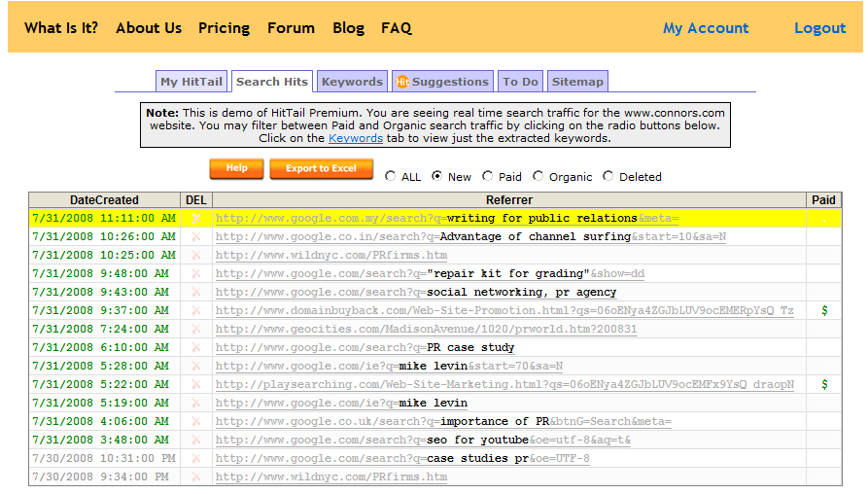Image resolution: width=868 pixels, height=494 pixels.
Task: Sort by DateCreated column header
Action: [105, 200]
